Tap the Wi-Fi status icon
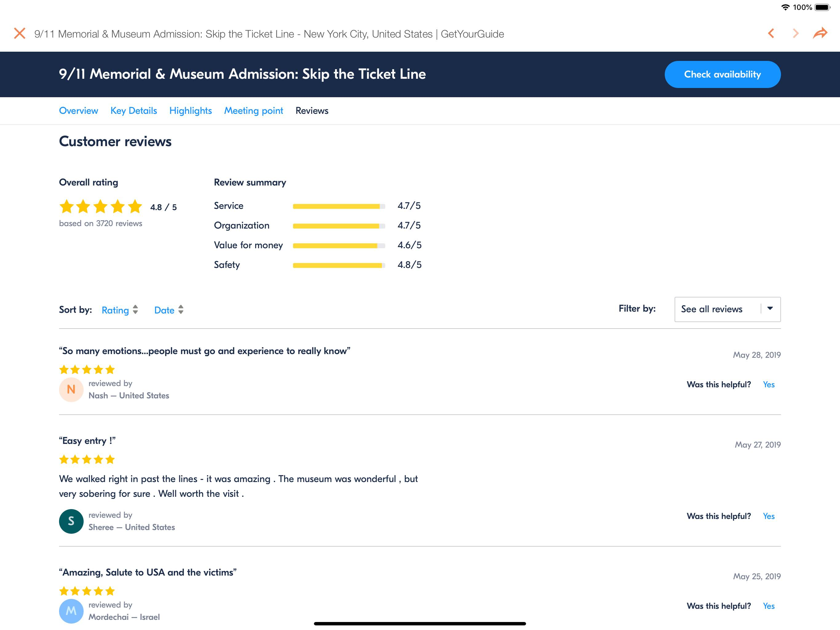The height and width of the screenshot is (630, 840). point(785,7)
